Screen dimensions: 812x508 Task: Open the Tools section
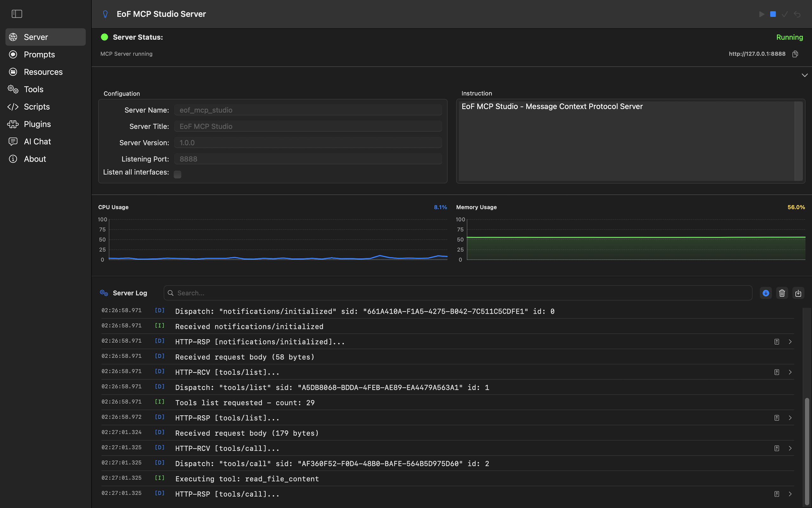click(x=46, y=89)
